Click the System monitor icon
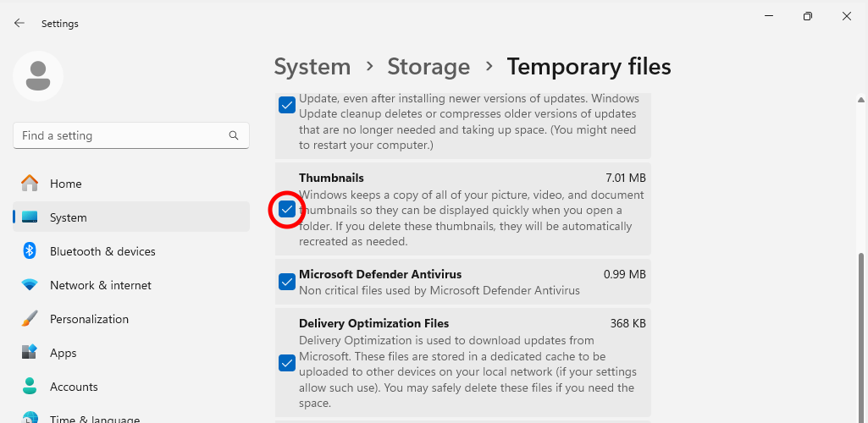This screenshot has height=423, width=868. pos(30,217)
